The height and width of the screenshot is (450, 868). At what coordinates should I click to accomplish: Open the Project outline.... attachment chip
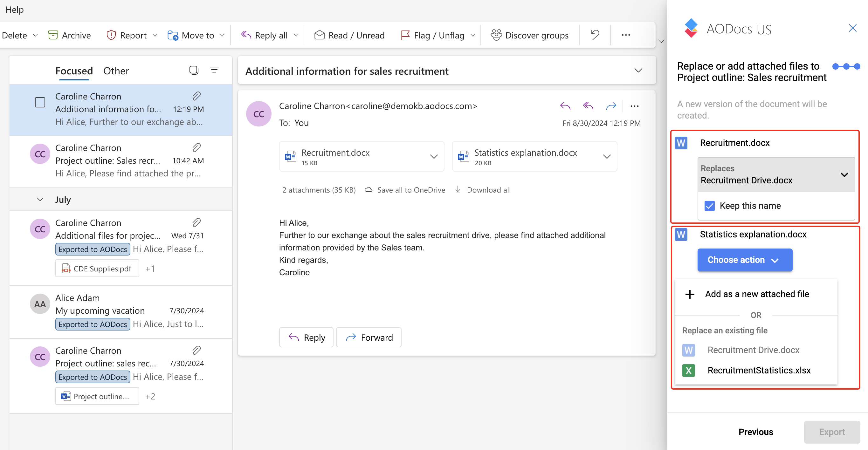[x=97, y=396]
